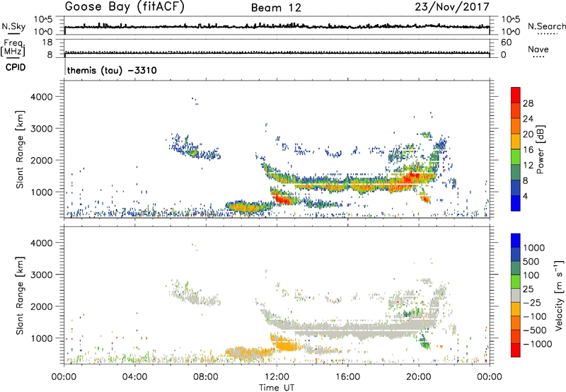Click the "20:00" time tick label
Screen dimensions: 566x392
(418, 377)
